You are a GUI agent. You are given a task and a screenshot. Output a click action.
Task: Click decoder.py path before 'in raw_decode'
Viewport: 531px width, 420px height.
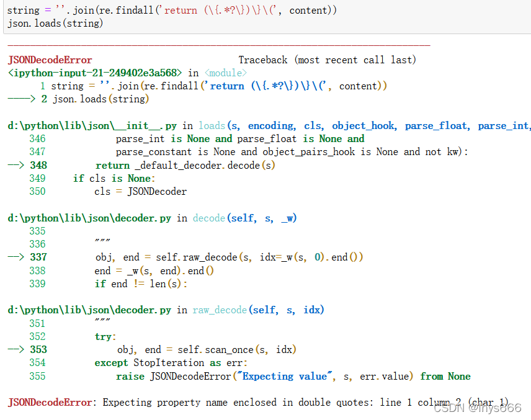click(x=89, y=310)
